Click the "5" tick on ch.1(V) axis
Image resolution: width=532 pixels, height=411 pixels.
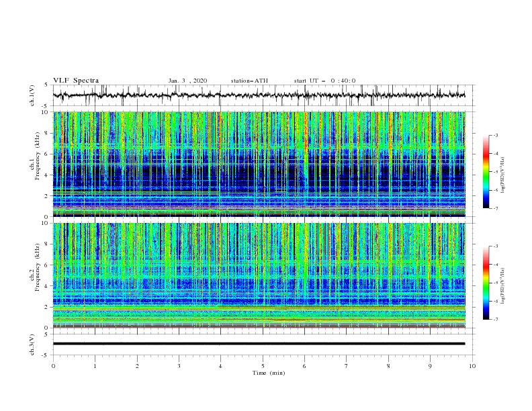click(47, 85)
